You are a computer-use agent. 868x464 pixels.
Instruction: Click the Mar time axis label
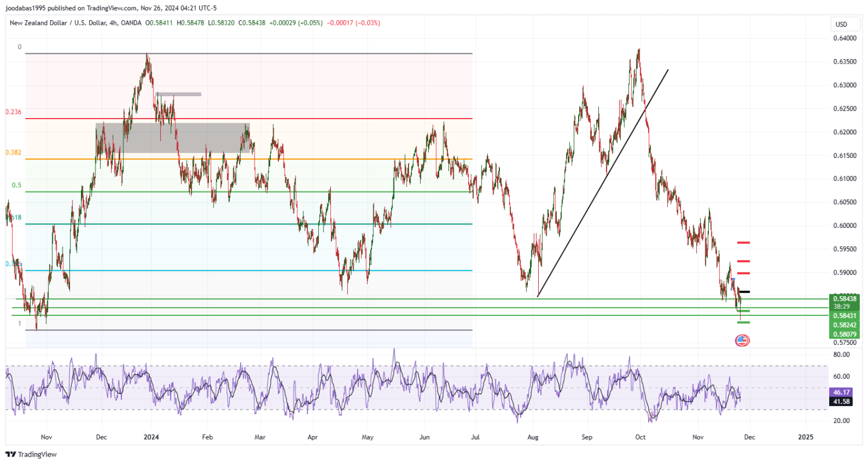260,437
